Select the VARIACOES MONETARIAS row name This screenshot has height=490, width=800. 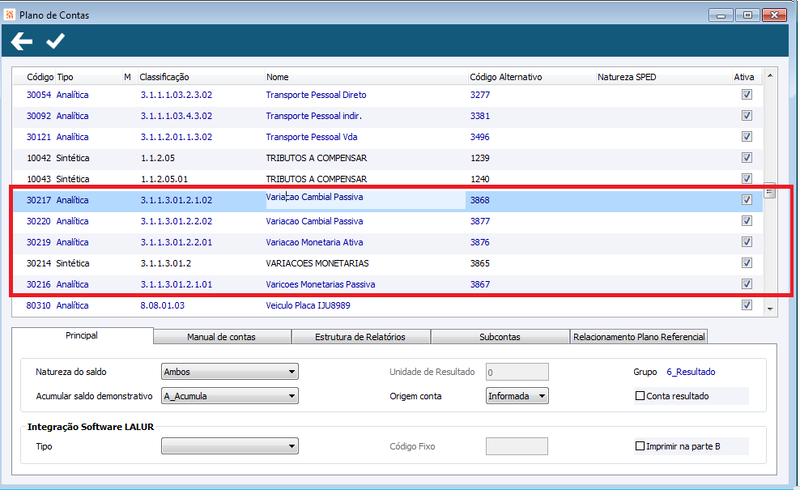click(x=317, y=263)
